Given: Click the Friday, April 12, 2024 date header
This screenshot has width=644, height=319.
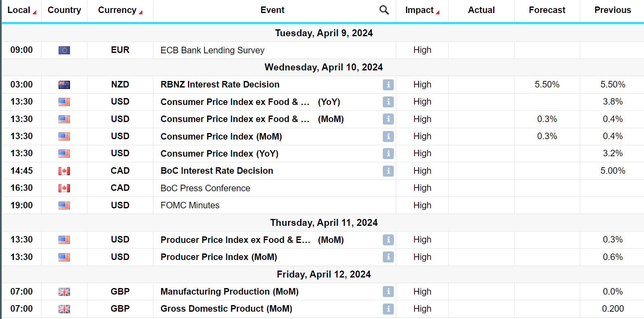Looking at the screenshot, I should point(324,274).
